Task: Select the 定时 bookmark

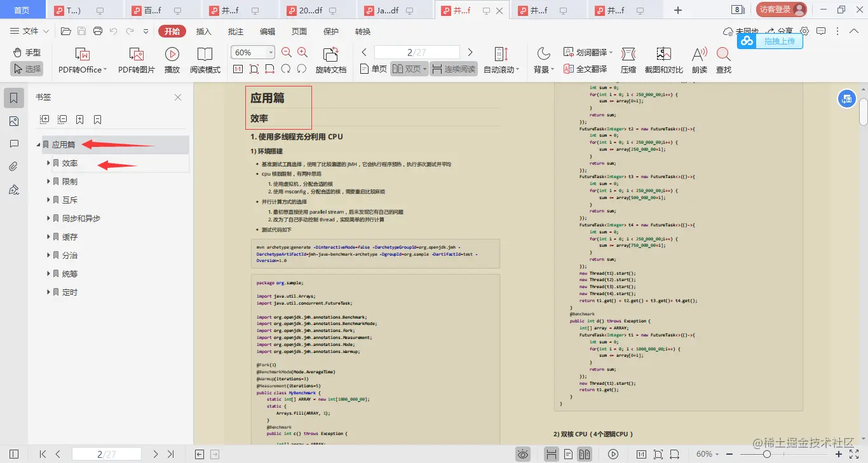Action: coord(70,293)
